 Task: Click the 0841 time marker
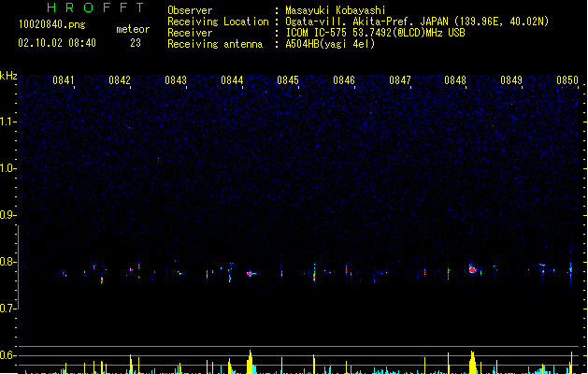(64, 80)
